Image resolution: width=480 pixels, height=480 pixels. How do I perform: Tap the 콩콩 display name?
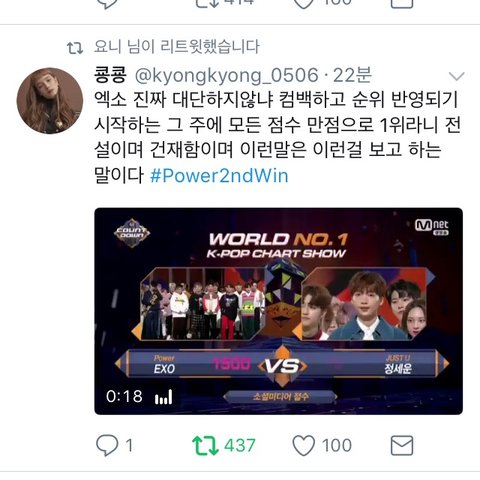[110, 75]
